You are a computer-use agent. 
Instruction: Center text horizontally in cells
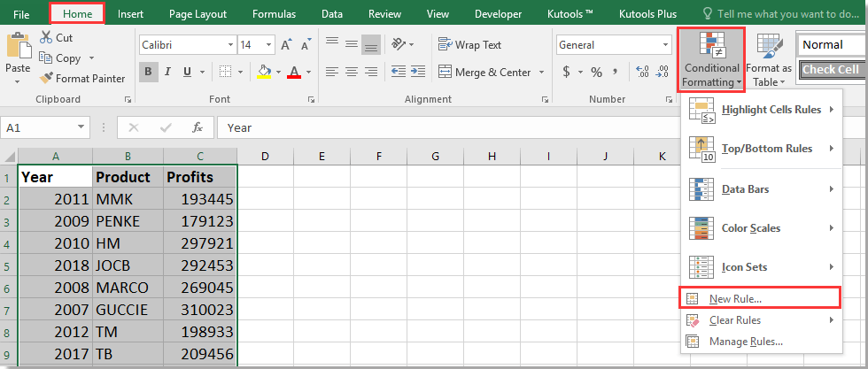(352, 73)
